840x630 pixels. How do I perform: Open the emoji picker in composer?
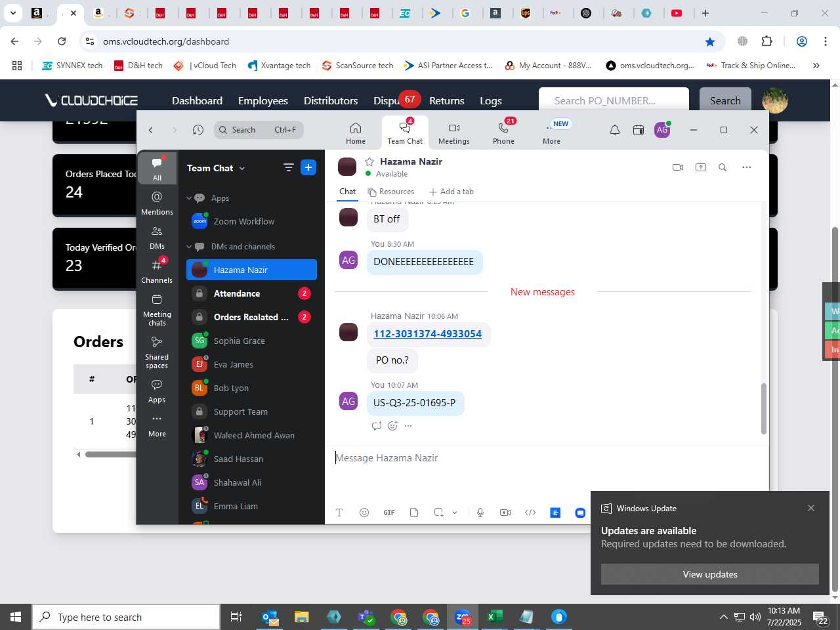tap(364, 513)
